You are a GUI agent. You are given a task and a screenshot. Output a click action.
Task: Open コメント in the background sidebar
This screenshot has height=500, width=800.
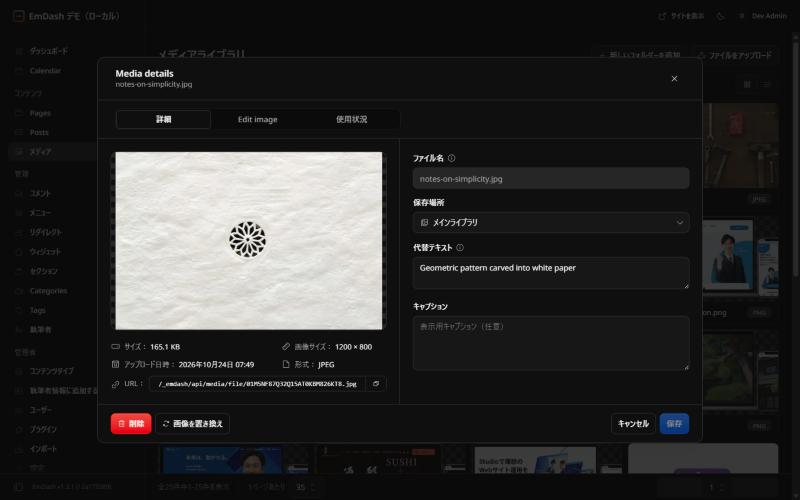click(x=40, y=193)
